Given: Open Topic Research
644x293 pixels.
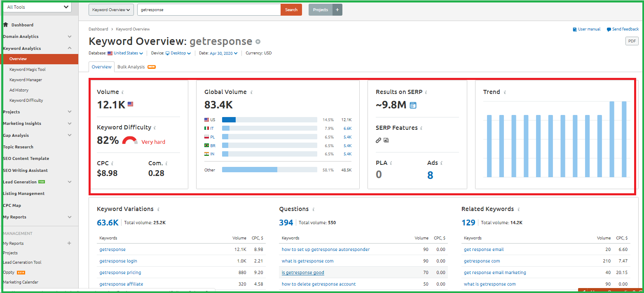Looking at the screenshot, I should (x=18, y=147).
